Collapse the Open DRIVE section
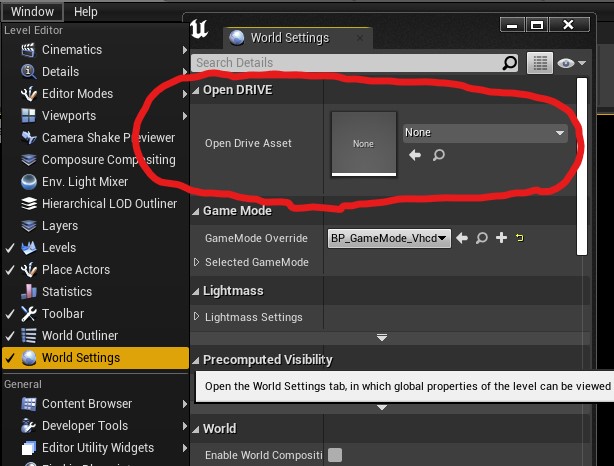This screenshot has width=614, height=466. [196, 91]
